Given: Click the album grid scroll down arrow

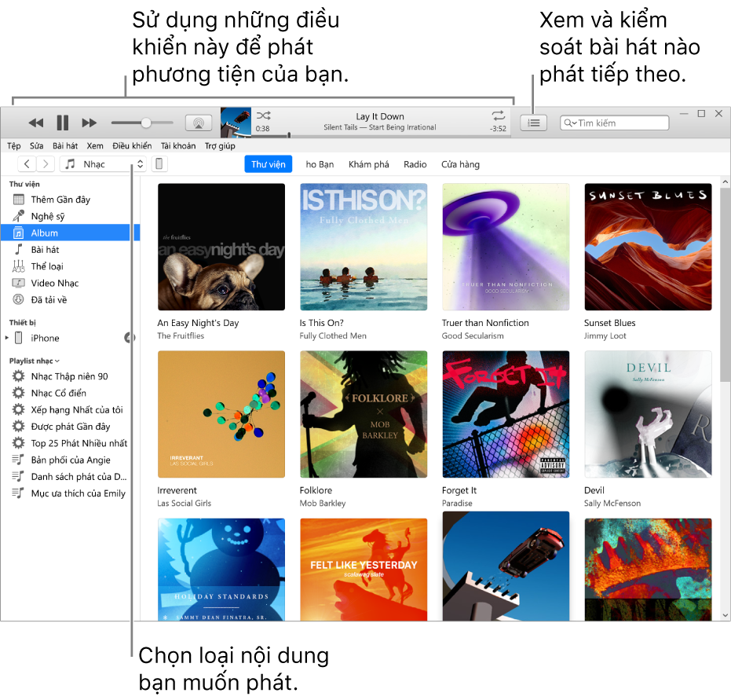Looking at the screenshot, I should pos(725,615).
